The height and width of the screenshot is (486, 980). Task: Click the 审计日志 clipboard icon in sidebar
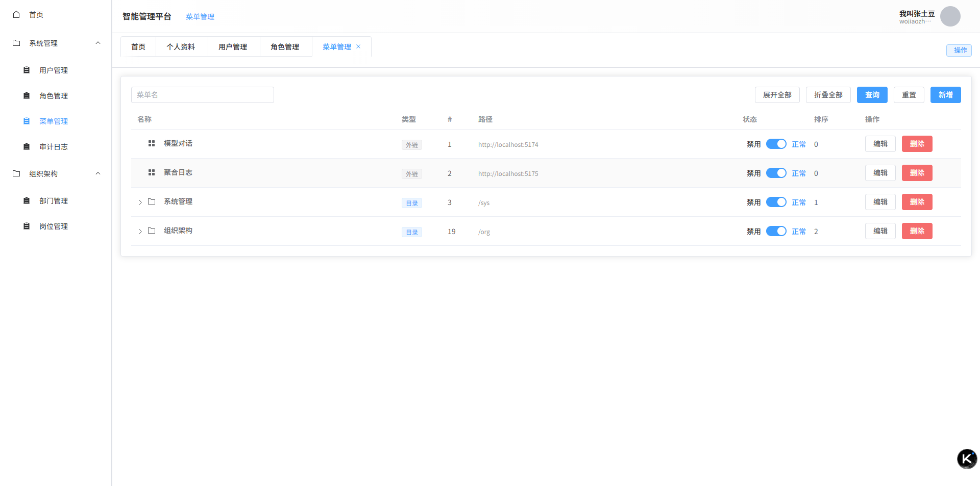[27, 146]
